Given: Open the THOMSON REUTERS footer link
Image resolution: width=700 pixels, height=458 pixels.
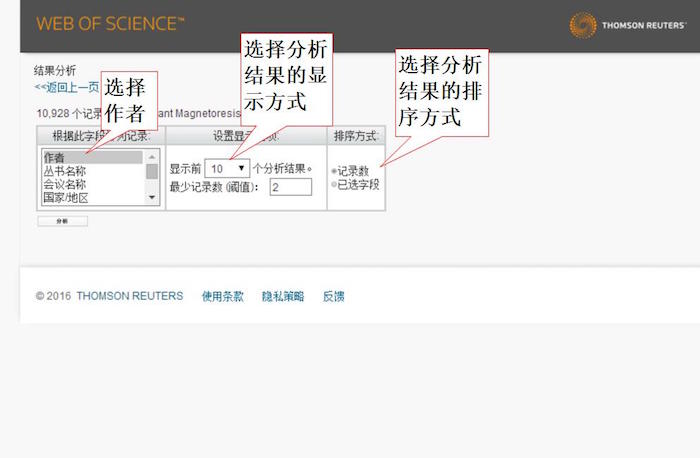Looking at the screenshot, I should coord(129,296).
